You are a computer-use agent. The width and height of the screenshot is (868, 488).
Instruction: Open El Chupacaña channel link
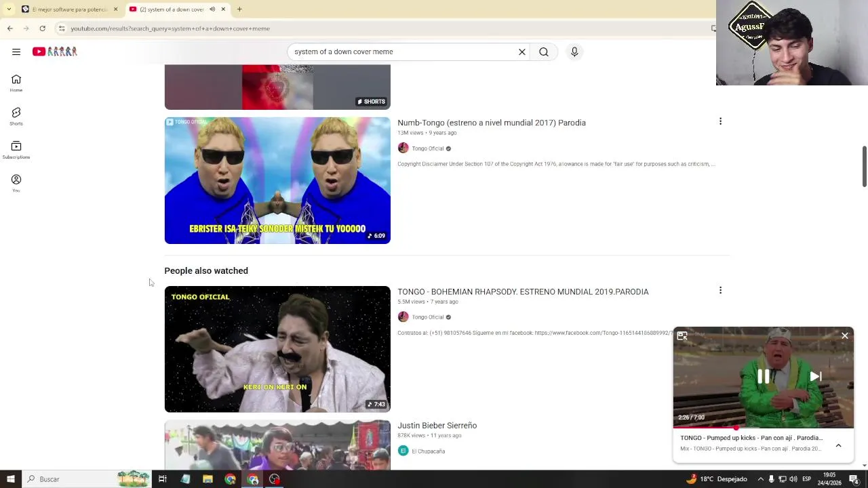pos(429,451)
